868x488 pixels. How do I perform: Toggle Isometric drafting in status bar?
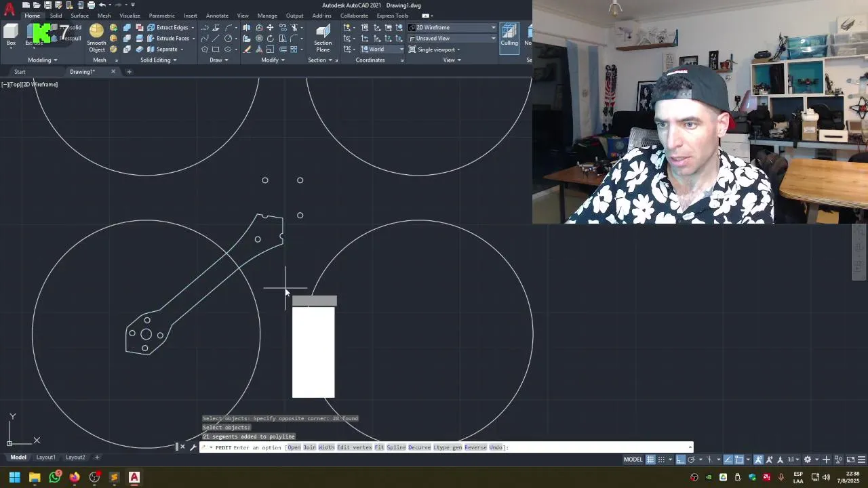(x=709, y=460)
